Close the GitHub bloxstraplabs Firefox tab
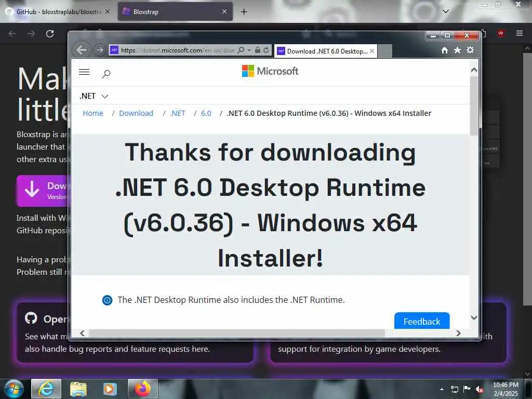Viewport: 532px width, 399px height. (107, 11)
